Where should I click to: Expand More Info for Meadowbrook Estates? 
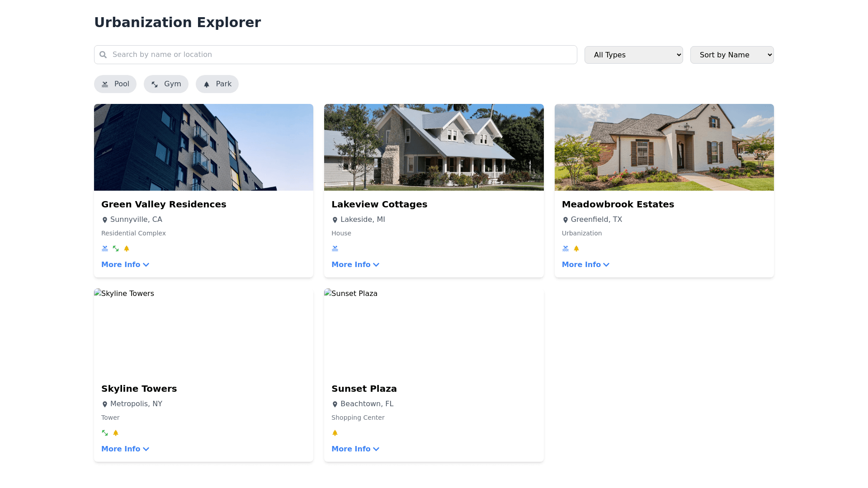coord(585,265)
